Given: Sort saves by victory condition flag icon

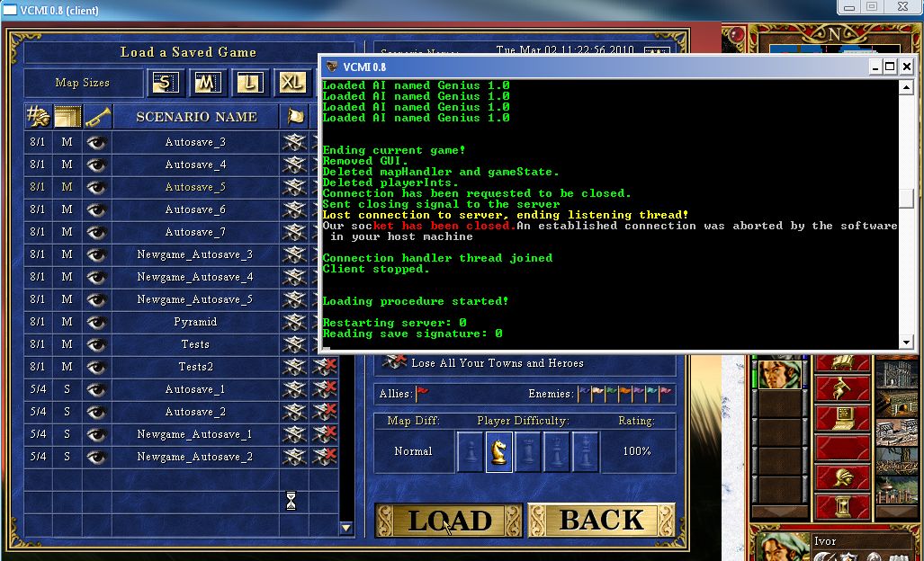Looking at the screenshot, I should pos(294,117).
